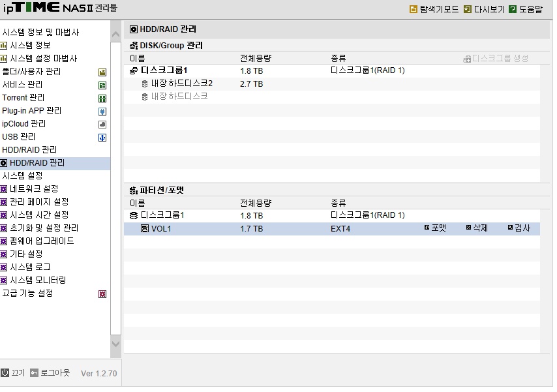The width and height of the screenshot is (557, 392).
Task: Click the Ver 1.2.70 version text
Action: (x=98, y=374)
